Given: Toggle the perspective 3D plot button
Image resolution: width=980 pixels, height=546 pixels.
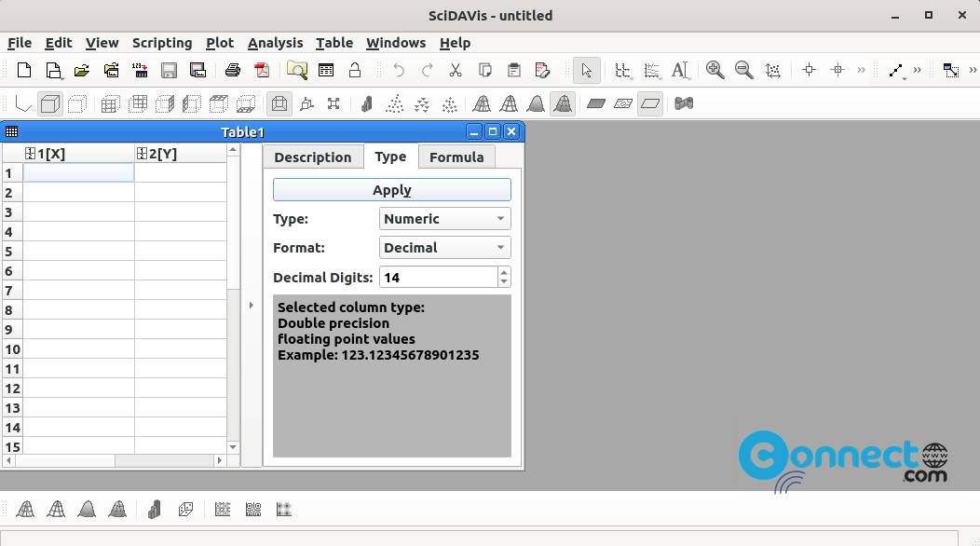Looking at the screenshot, I should [279, 103].
